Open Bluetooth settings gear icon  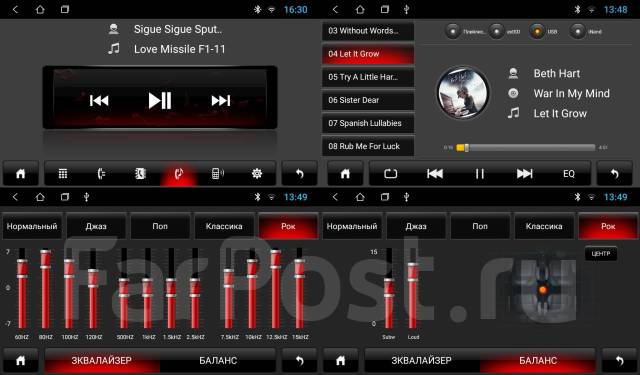[x=257, y=173]
